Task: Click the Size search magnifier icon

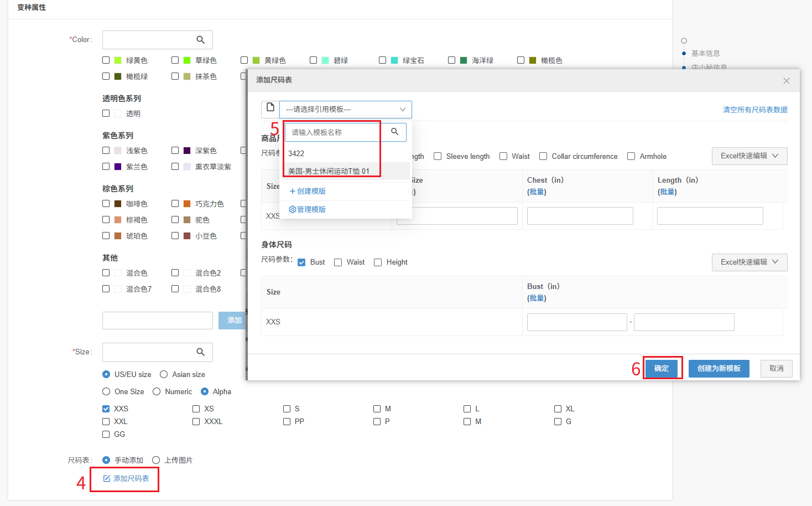Action: click(x=200, y=352)
